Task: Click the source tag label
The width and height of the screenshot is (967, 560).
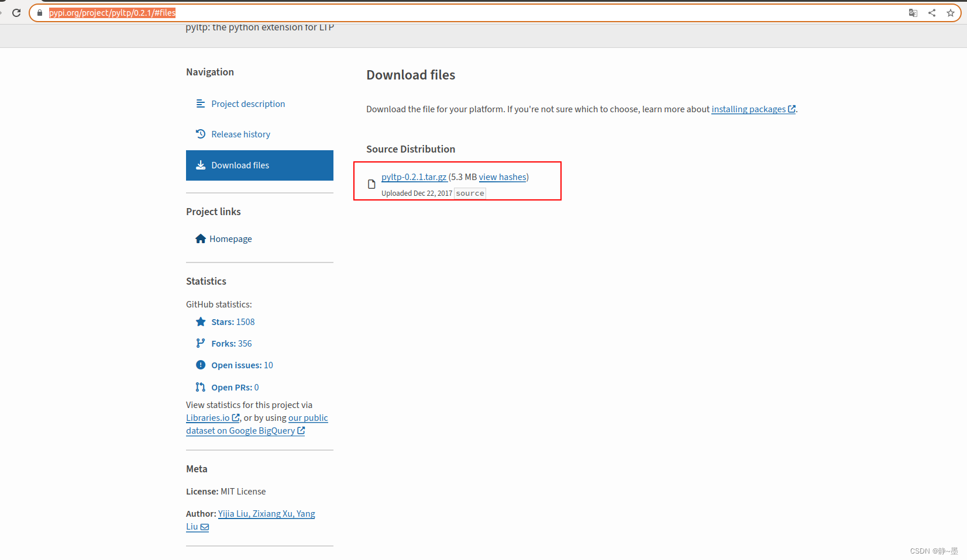Action: click(470, 193)
